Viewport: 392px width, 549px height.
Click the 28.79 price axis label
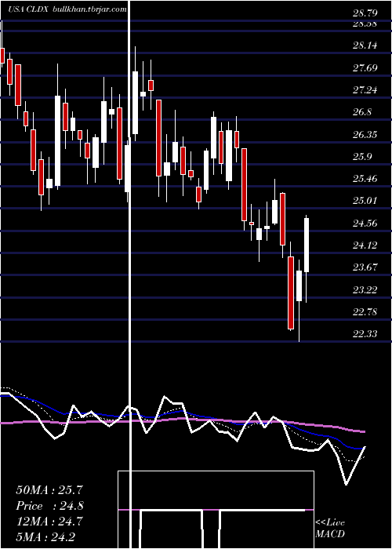(x=365, y=13)
